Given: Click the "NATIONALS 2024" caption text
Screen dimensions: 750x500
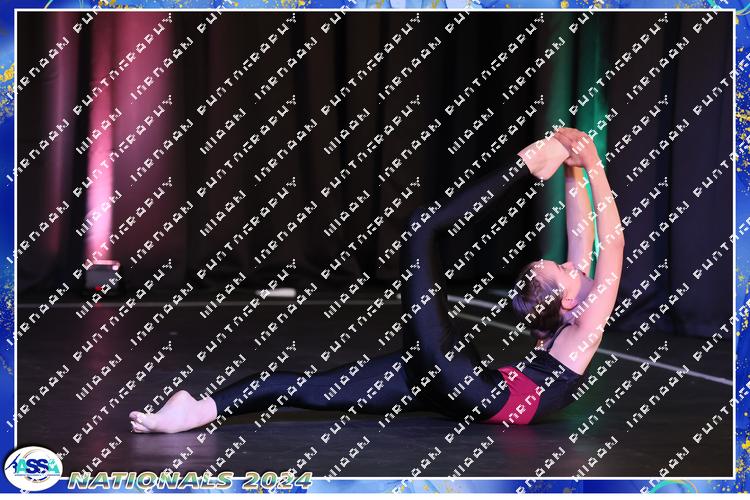Looking at the screenshot, I should click(190, 480).
